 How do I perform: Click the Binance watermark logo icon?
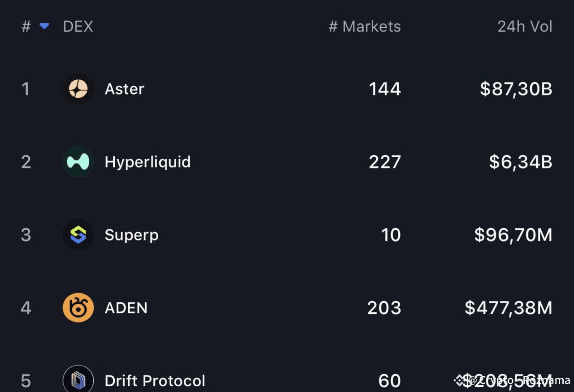coord(461,380)
